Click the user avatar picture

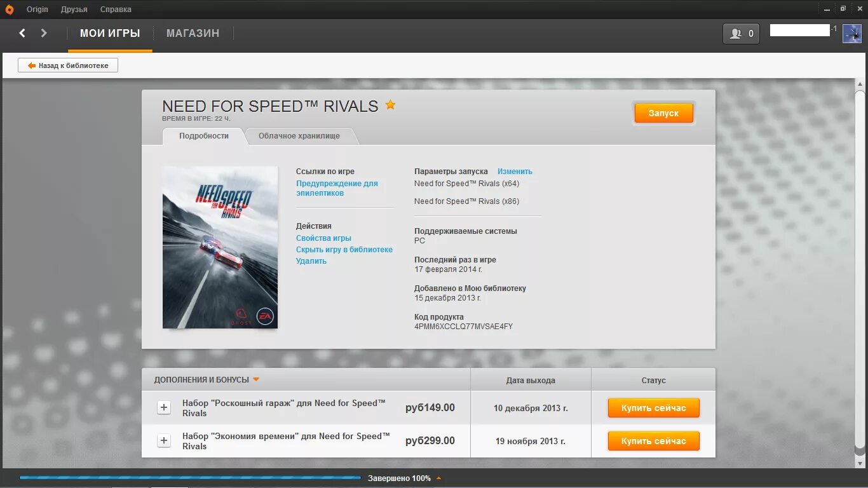pos(852,34)
